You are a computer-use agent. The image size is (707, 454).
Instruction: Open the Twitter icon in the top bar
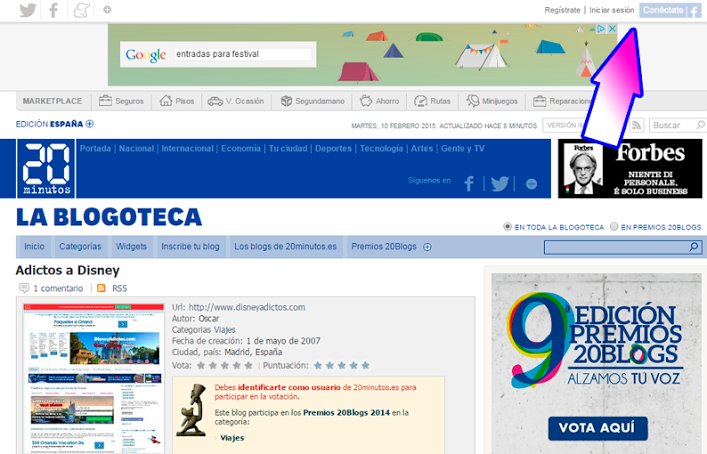(x=28, y=10)
